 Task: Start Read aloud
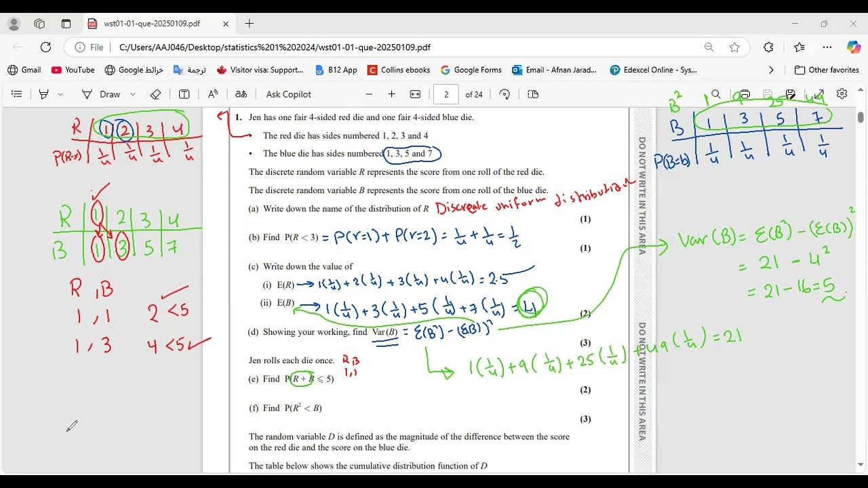click(x=213, y=94)
